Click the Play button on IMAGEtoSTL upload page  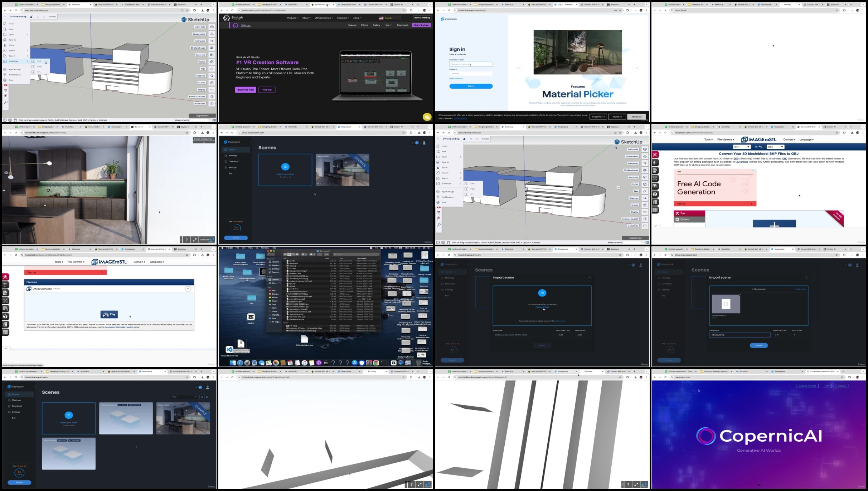pos(109,314)
